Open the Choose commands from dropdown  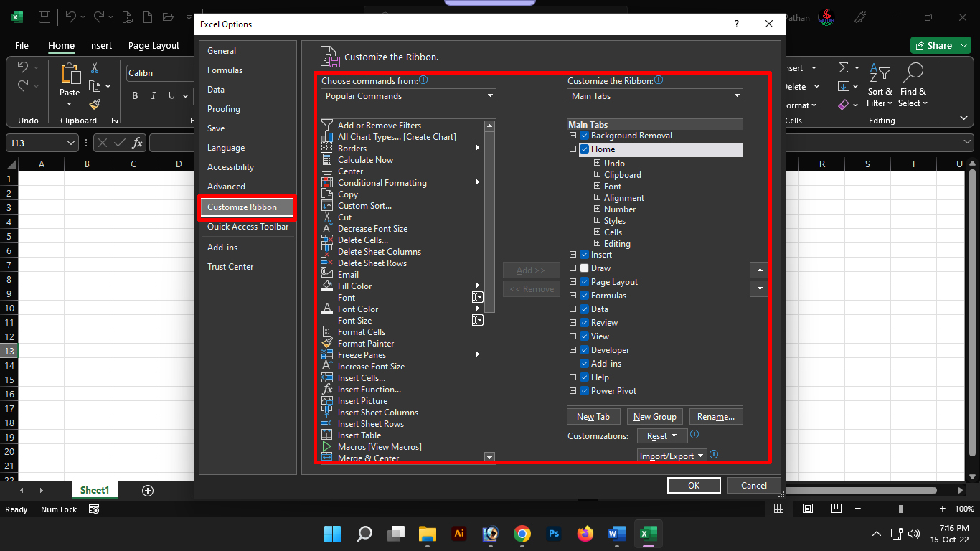tap(408, 96)
